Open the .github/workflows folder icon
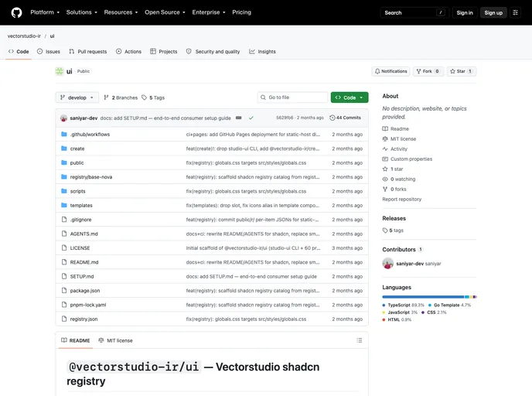 click(x=63, y=135)
